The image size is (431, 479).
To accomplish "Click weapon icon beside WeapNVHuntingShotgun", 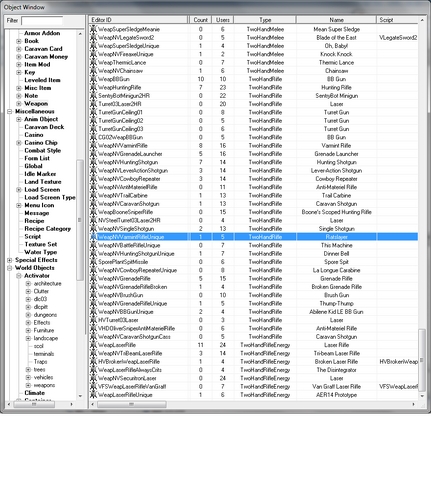I will point(93,162).
